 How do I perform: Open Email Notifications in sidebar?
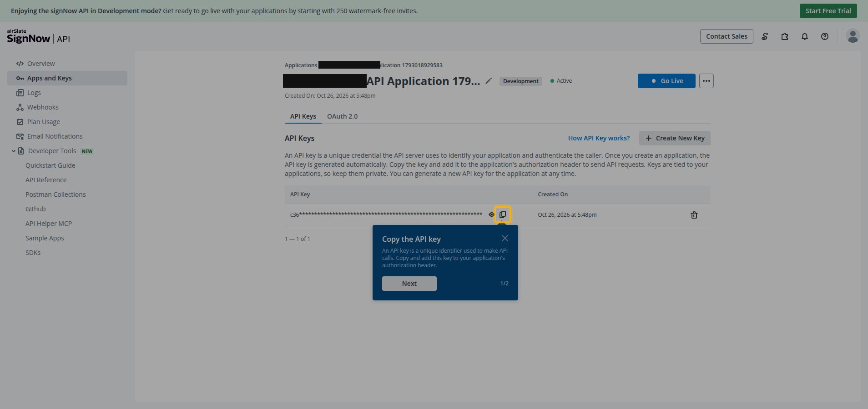coord(67,136)
